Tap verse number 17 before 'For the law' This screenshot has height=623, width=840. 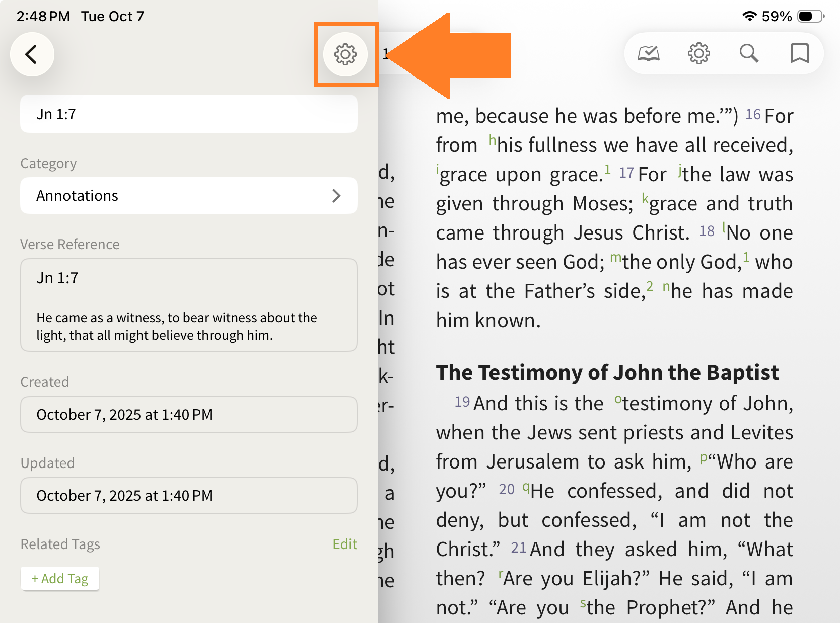pos(626,173)
